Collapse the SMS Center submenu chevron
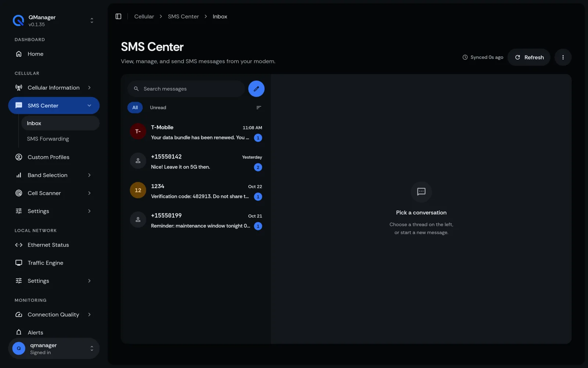588x368 pixels. (x=89, y=106)
